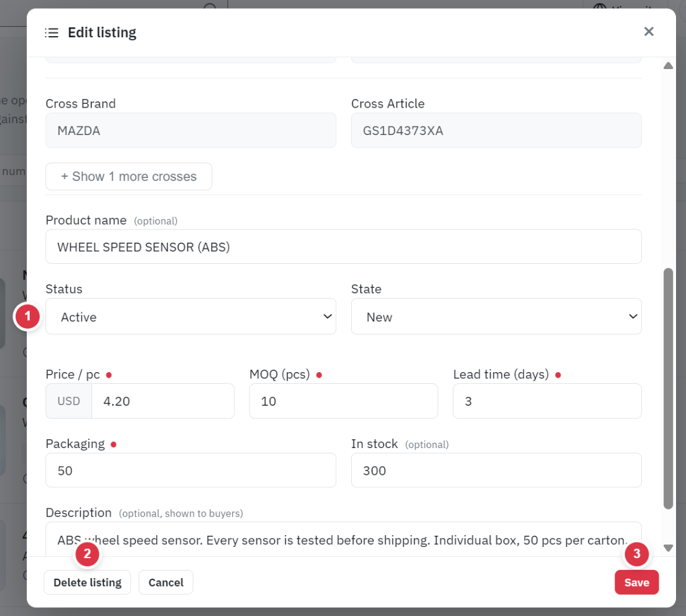Edit the MOQ (pcs) field
This screenshot has width=686, height=616.
(x=344, y=401)
